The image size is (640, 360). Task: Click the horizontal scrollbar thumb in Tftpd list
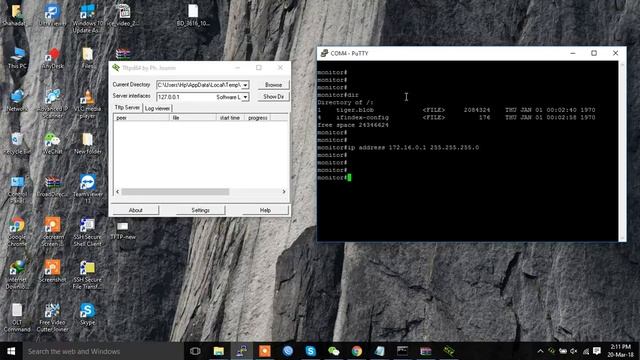(175, 192)
